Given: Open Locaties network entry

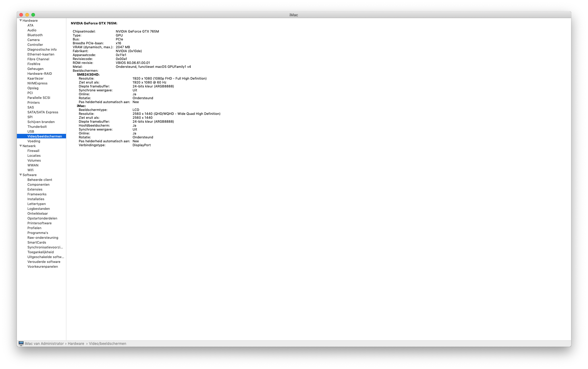Looking at the screenshot, I should tap(34, 156).
